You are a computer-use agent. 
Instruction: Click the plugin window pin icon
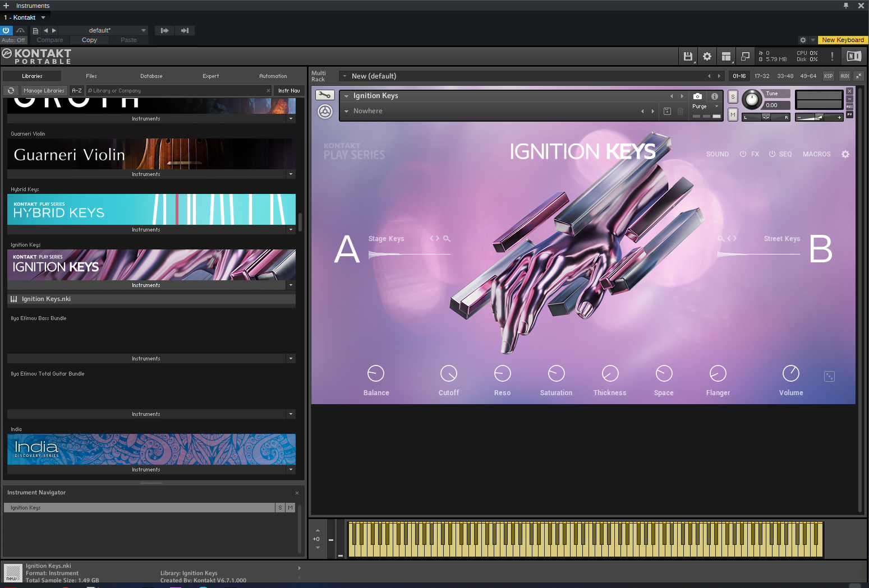(846, 6)
